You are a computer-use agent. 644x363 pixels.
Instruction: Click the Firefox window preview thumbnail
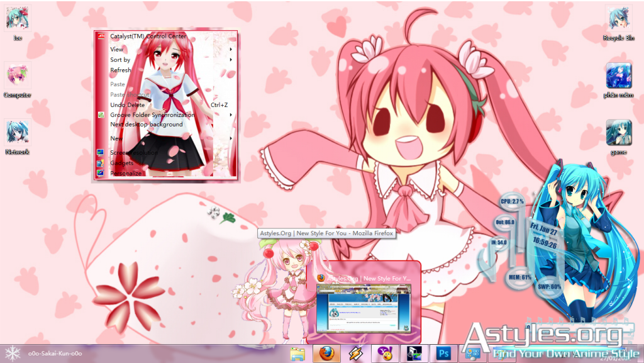coord(364,308)
